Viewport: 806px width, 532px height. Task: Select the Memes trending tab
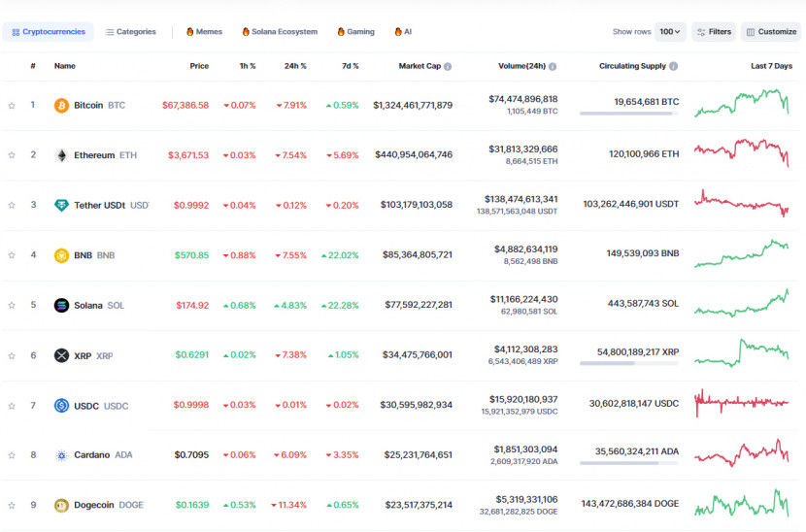[204, 32]
